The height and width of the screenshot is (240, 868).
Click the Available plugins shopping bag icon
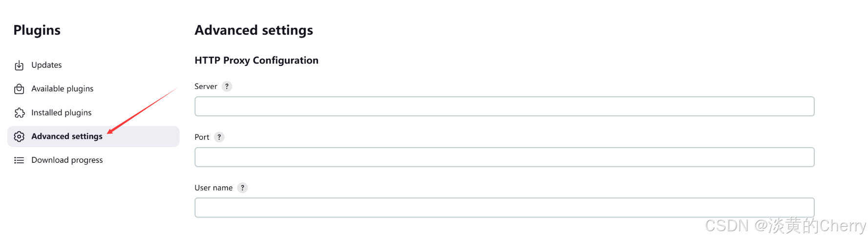point(19,89)
